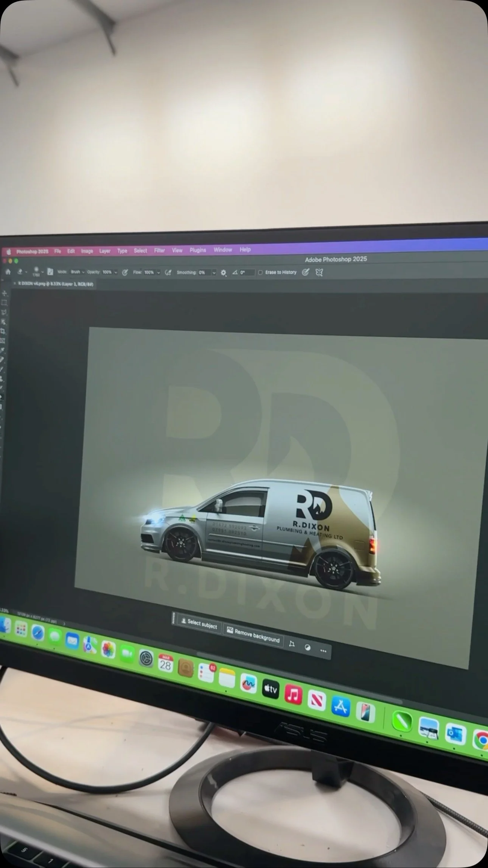Open Calendar showing 28 in Dock
488x868 pixels.
click(x=166, y=663)
